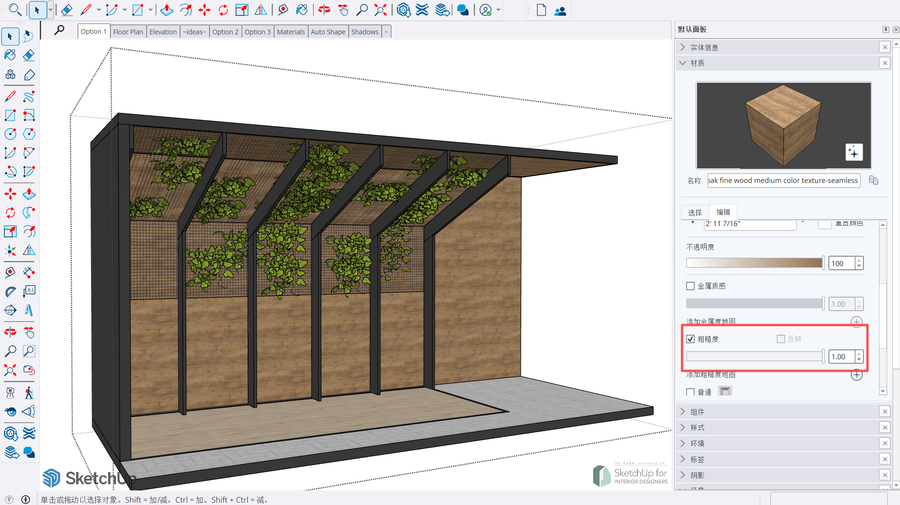This screenshot has width=900, height=505.
Task: Enable the 金属质感 metallic checkbox
Action: (691, 286)
